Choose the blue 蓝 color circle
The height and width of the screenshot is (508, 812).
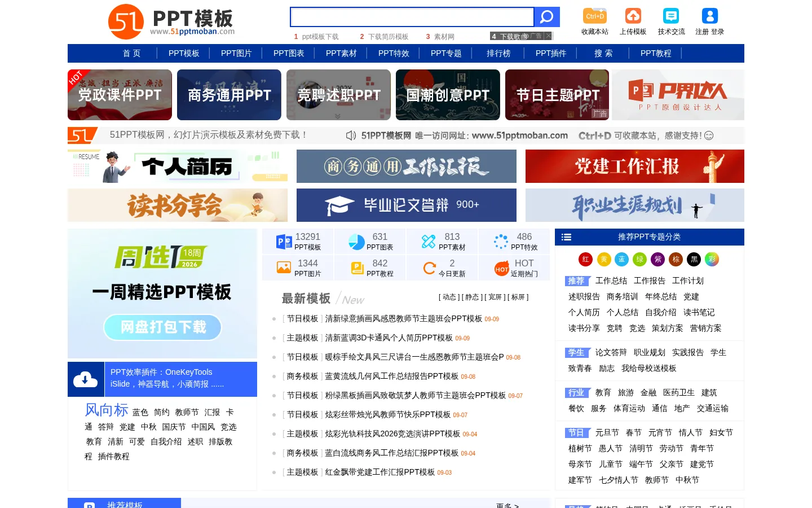tap(622, 259)
